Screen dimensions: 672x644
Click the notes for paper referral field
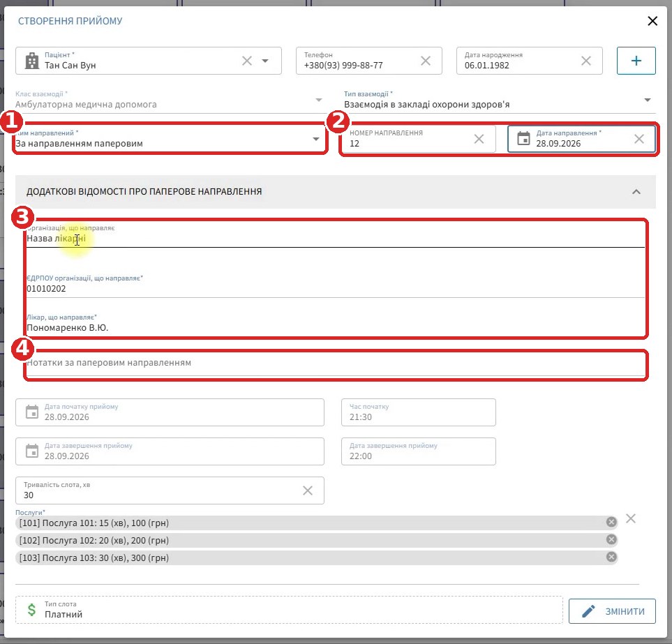[x=336, y=364]
